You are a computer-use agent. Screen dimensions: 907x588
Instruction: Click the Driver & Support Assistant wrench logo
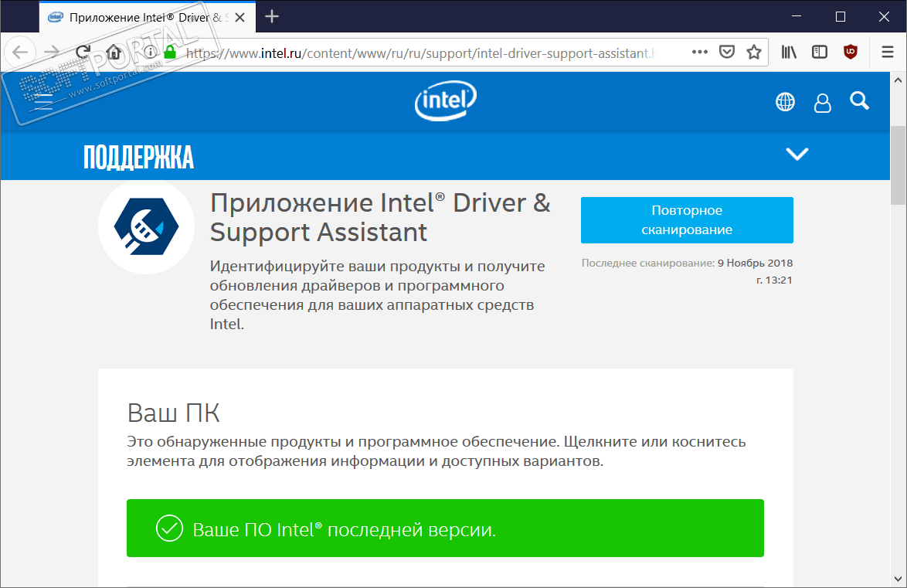click(x=146, y=226)
